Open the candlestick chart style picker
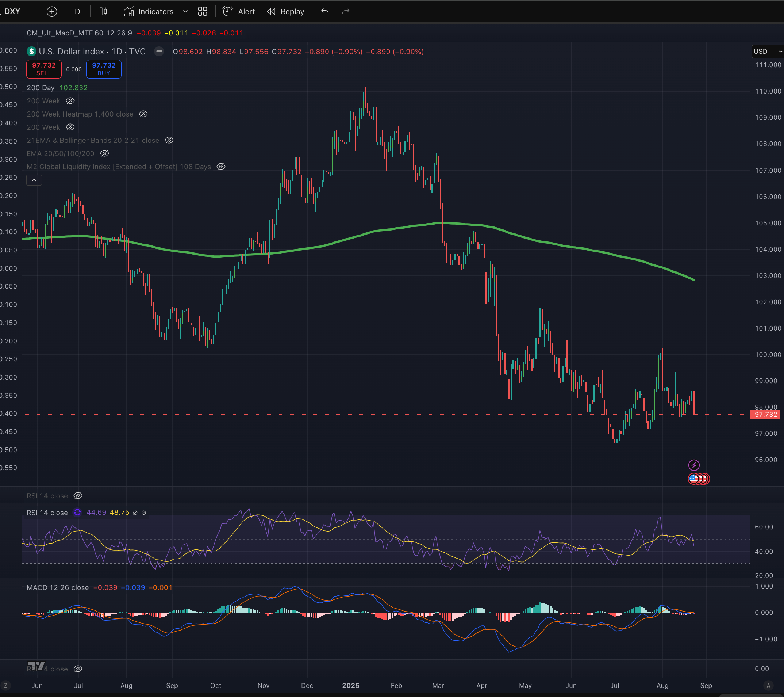This screenshot has width=784, height=697. pyautogui.click(x=103, y=12)
